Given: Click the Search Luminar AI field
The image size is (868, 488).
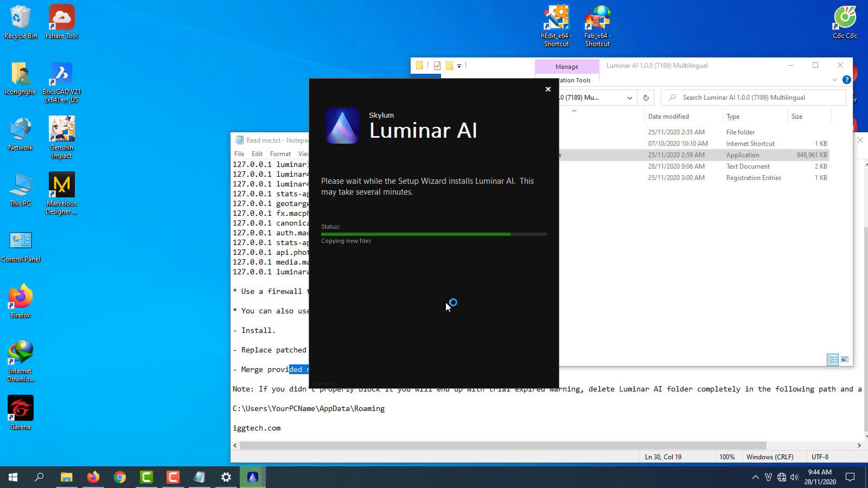Looking at the screenshot, I should point(754,98).
